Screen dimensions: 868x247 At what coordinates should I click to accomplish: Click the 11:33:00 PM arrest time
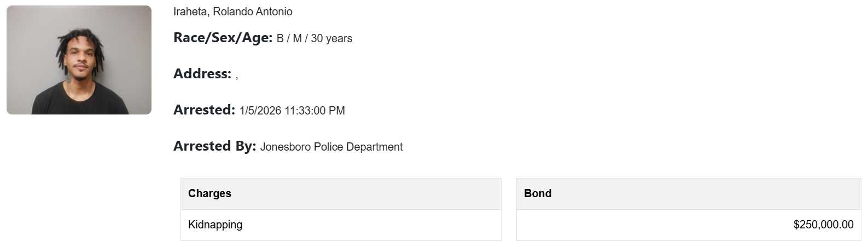[314, 111]
